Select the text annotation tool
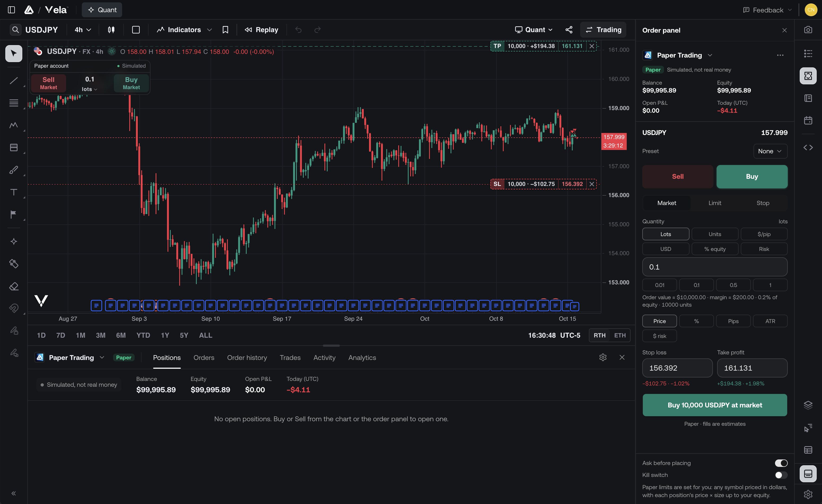Screen dimensions: 822x504 coord(14,192)
